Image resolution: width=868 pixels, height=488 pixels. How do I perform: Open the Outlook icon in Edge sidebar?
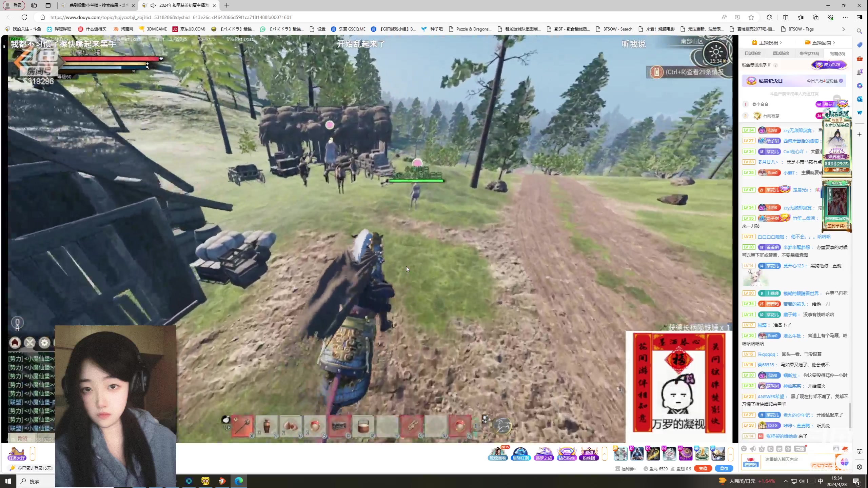click(860, 99)
